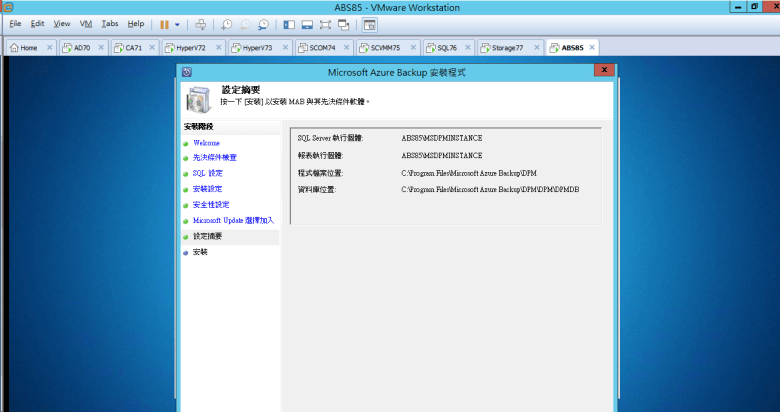This screenshot has width=780, height=412.
Task: Click the Manage snapshots toolbar icon
Action: pyautogui.click(x=263, y=24)
